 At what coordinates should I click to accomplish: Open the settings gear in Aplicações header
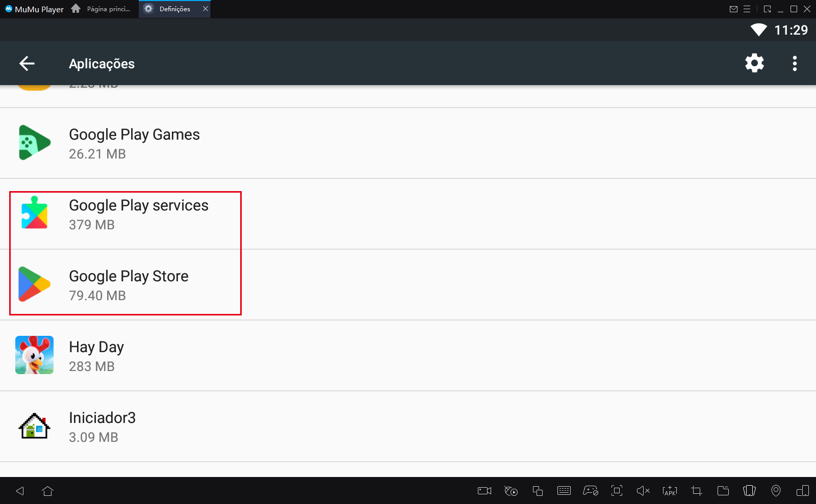754,63
